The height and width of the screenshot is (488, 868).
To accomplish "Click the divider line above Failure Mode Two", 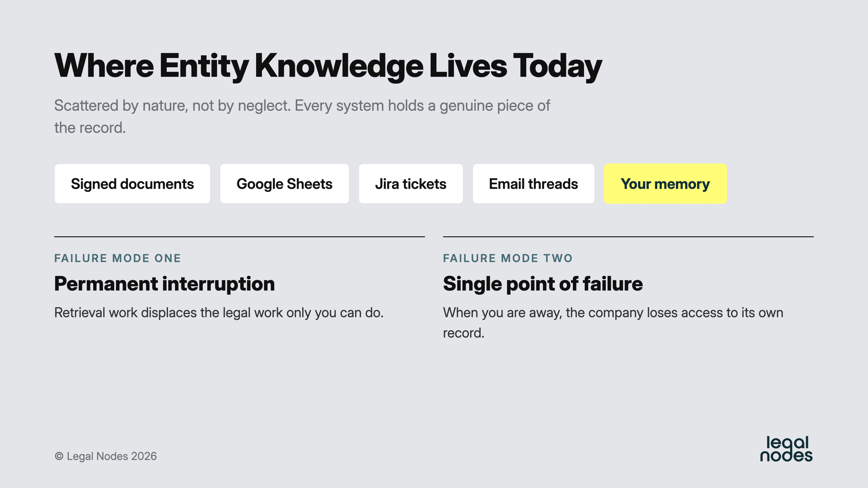I will [628, 237].
